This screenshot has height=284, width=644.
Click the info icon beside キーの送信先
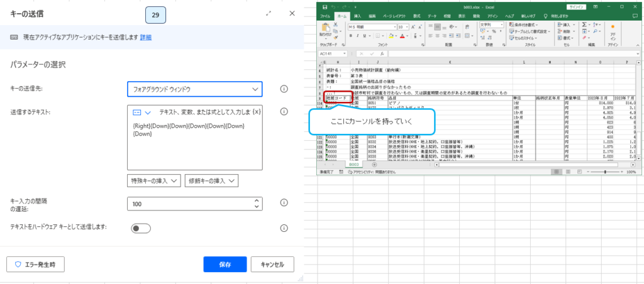pos(284,89)
